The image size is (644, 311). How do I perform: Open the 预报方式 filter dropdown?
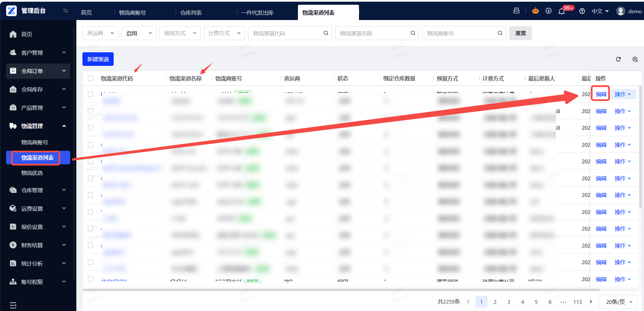tap(180, 33)
